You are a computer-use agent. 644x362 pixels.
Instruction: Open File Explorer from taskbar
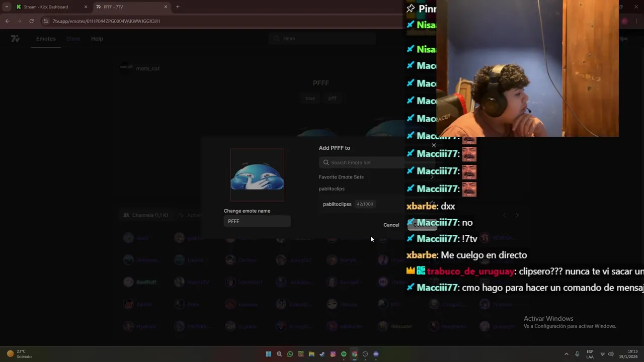point(311,354)
